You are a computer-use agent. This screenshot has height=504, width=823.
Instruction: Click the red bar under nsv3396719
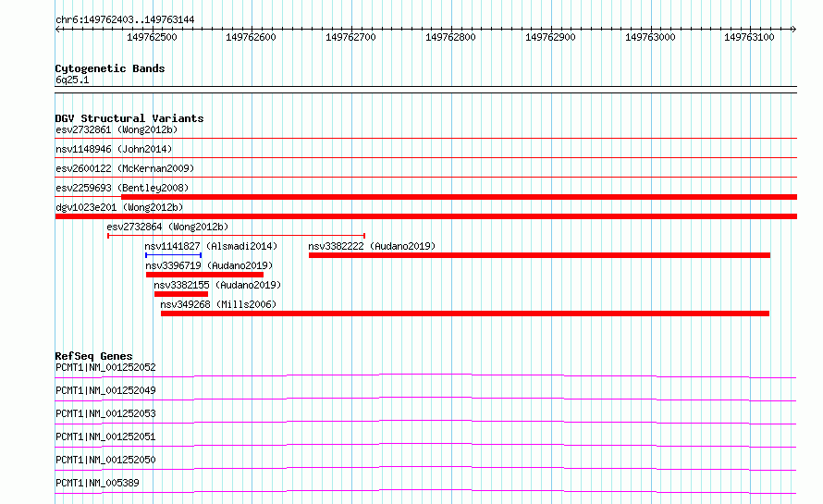(204, 275)
